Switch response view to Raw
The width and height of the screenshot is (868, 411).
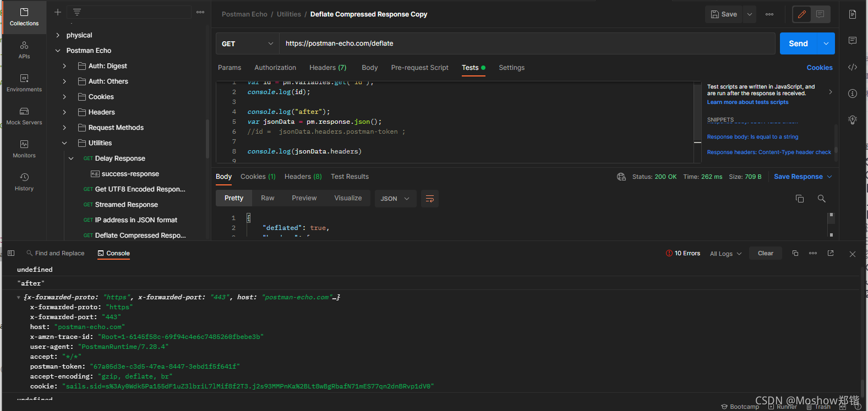(x=268, y=198)
